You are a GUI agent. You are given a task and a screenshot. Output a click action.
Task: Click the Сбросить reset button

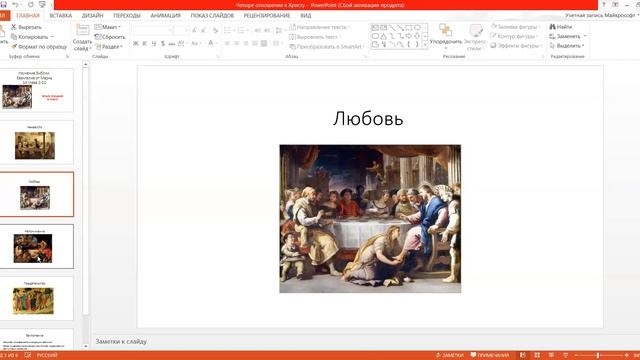pyautogui.click(x=110, y=37)
